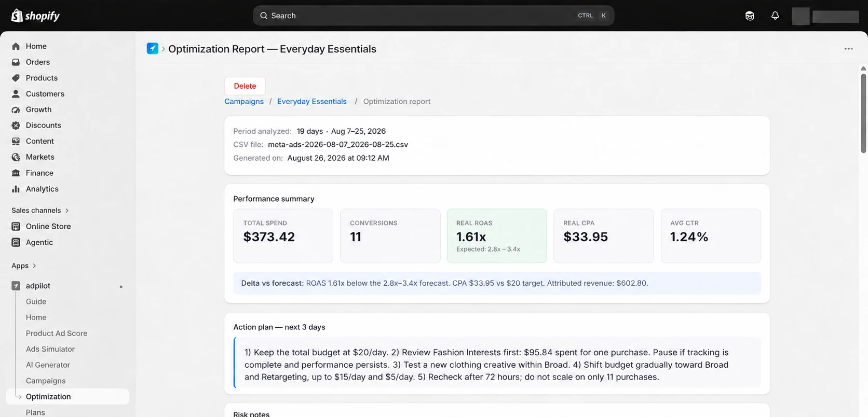Click the Real ROAS 1.61x card
The width and height of the screenshot is (868, 417).
pyautogui.click(x=497, y=236)
